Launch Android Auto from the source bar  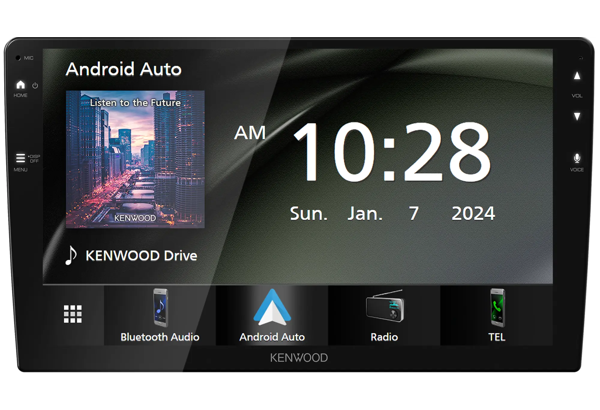272,315
